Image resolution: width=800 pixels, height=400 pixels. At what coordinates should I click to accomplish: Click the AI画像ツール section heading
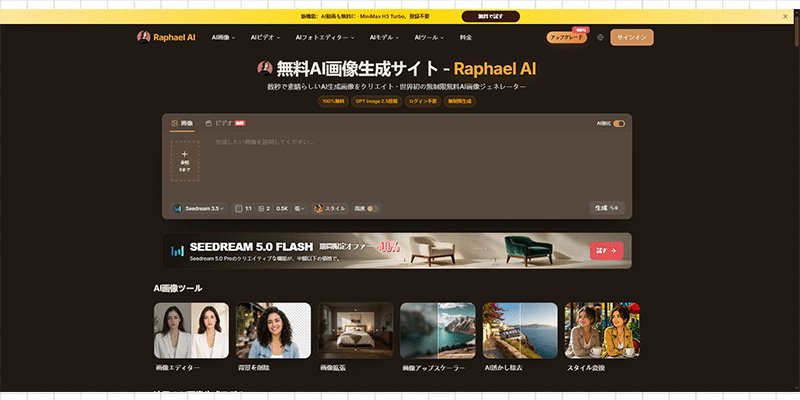(178, 288)
